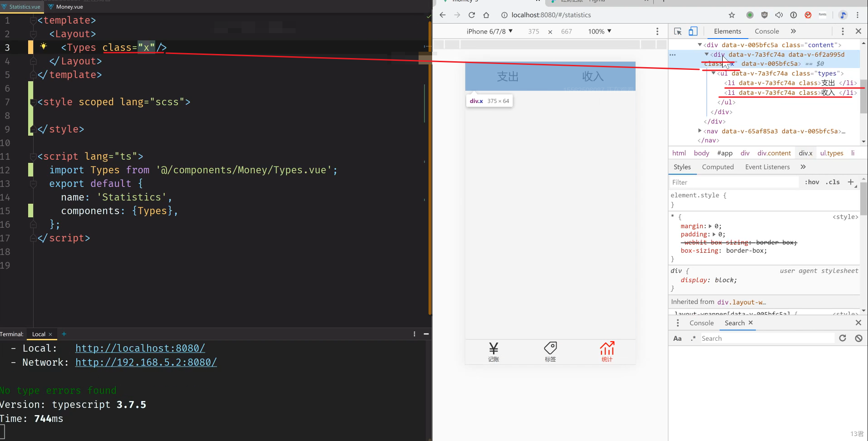Toggle regular expression in DevTools search
868x441 pixels.
pyautogui.click(x=693, y=338)
